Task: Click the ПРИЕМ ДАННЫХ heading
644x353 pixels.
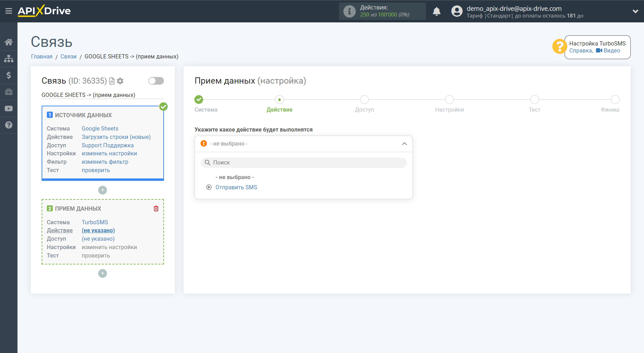Action: (78, 209)
